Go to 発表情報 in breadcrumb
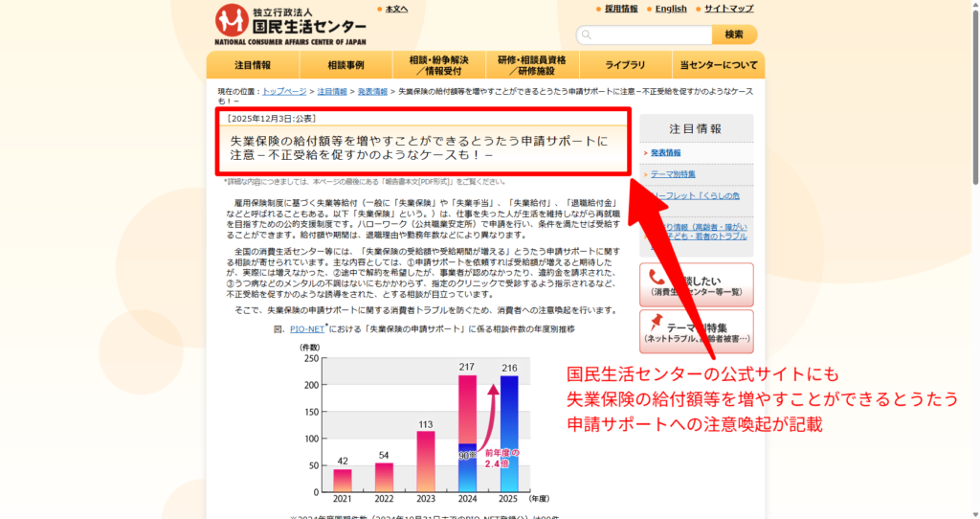The image size is (980, 519). point(372,91)
